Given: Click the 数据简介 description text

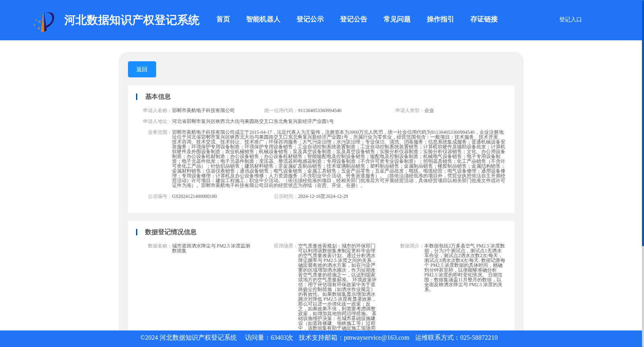Looking at the screenshot, I should click(x=464, y=268).
